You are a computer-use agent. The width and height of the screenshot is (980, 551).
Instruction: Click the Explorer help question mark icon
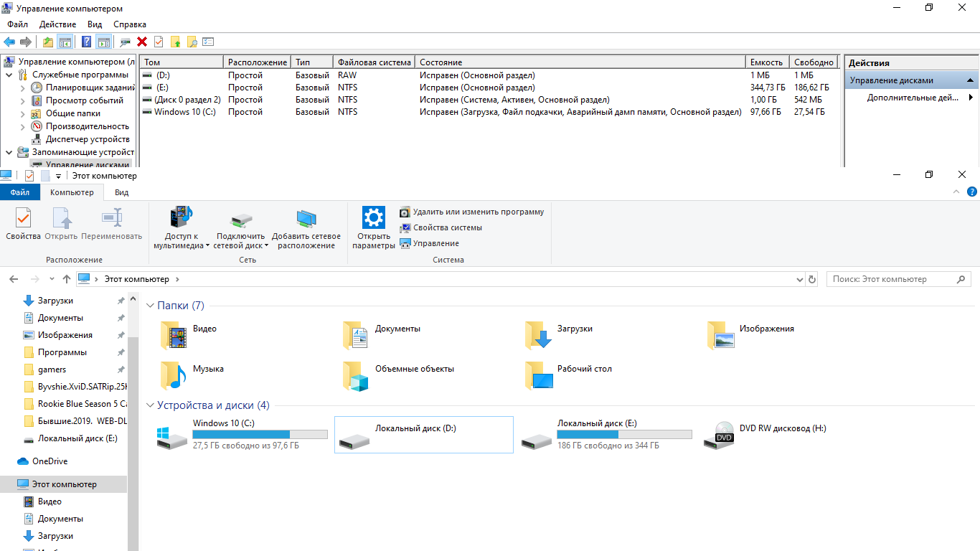[972, 192]
